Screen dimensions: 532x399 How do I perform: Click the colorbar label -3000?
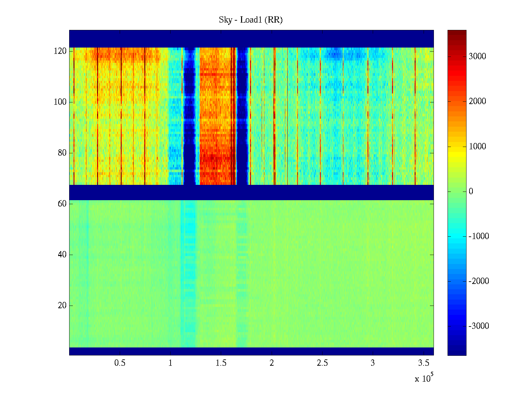[478, 326]
